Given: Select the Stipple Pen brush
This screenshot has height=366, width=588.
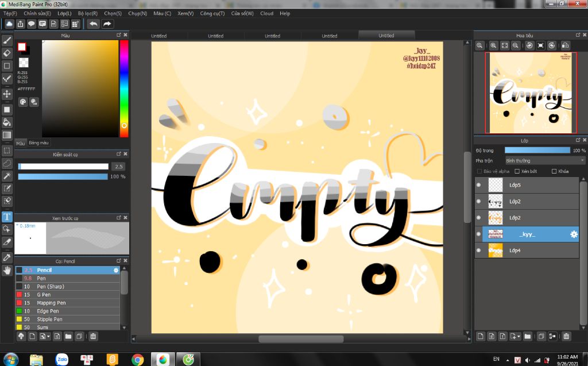Looking at the screenshot, I should [68, 319].
